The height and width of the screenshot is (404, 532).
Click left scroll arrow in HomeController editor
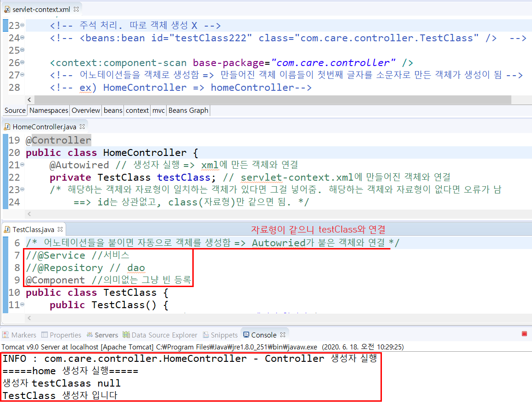click(29, 214)
